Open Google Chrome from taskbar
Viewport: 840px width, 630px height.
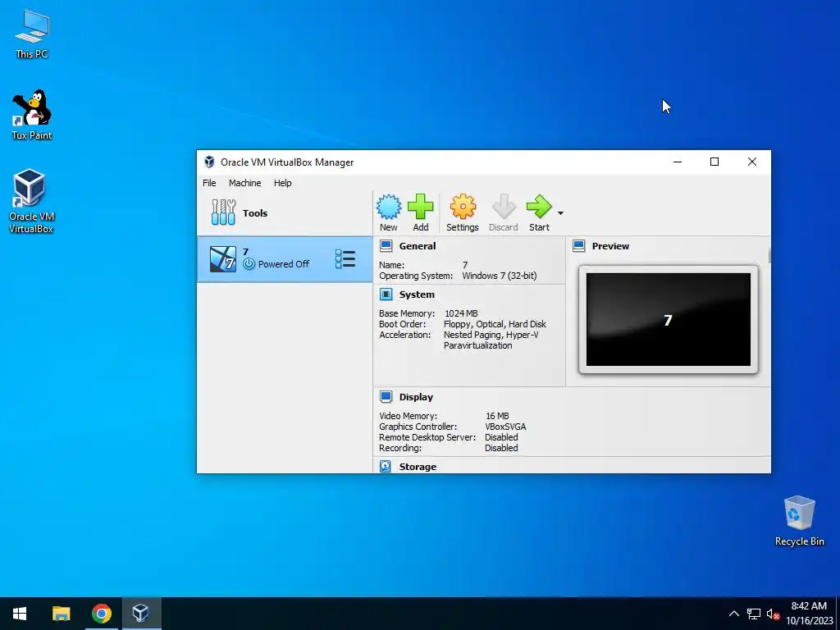click(101, 614)
